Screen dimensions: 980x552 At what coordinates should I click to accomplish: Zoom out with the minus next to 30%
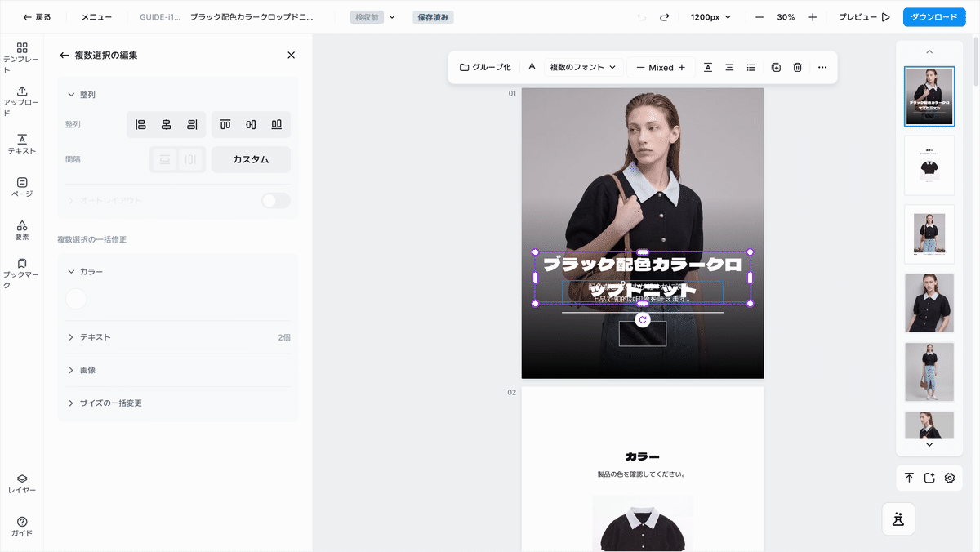[x=759, y=17]
